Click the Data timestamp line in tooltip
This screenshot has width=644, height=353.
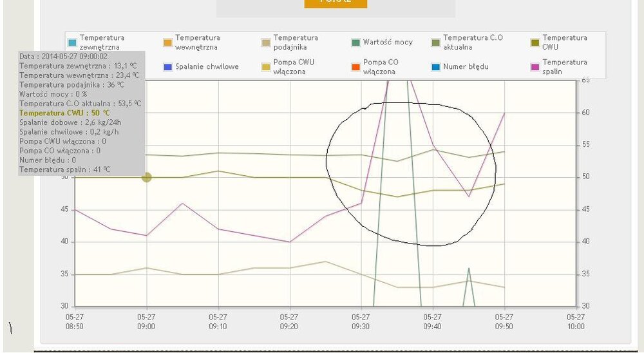(63, 57)
